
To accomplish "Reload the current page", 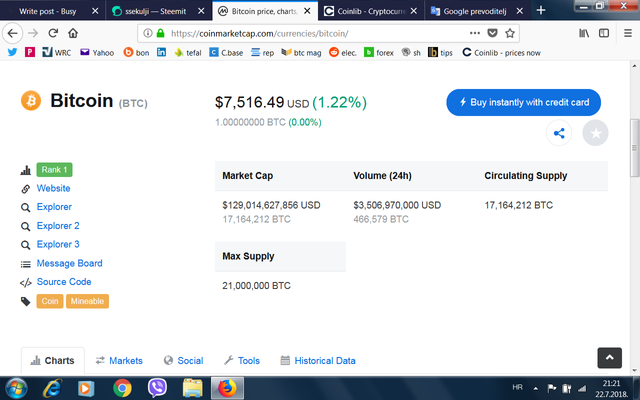I will click(53, 33).
